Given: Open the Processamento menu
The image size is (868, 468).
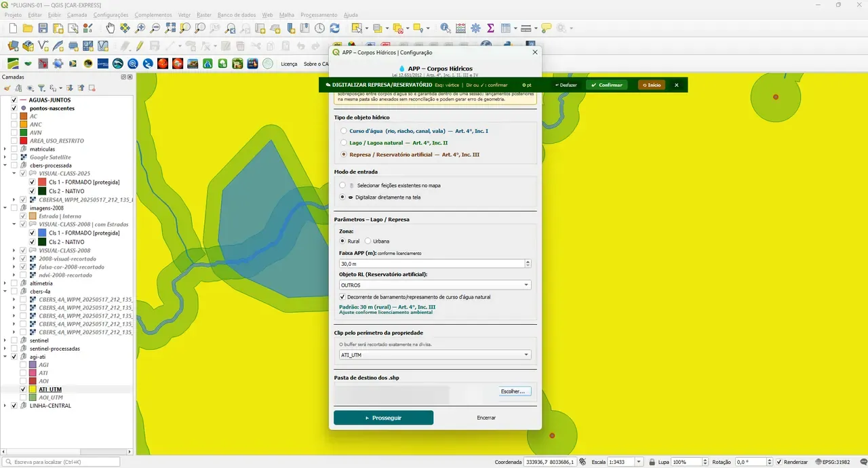Looking at the screenshot, I should click(x=319, y=15).
